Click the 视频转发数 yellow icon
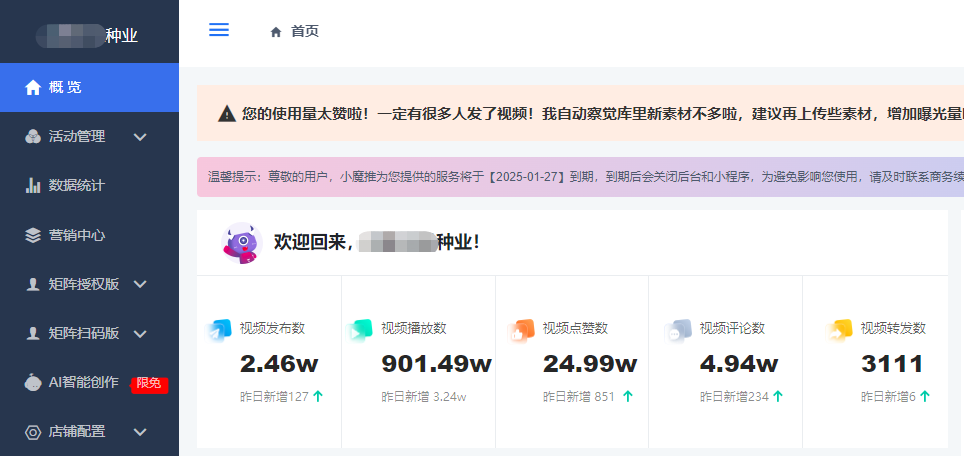The width and height of the screenshot is (964, 456). [841, 330]
